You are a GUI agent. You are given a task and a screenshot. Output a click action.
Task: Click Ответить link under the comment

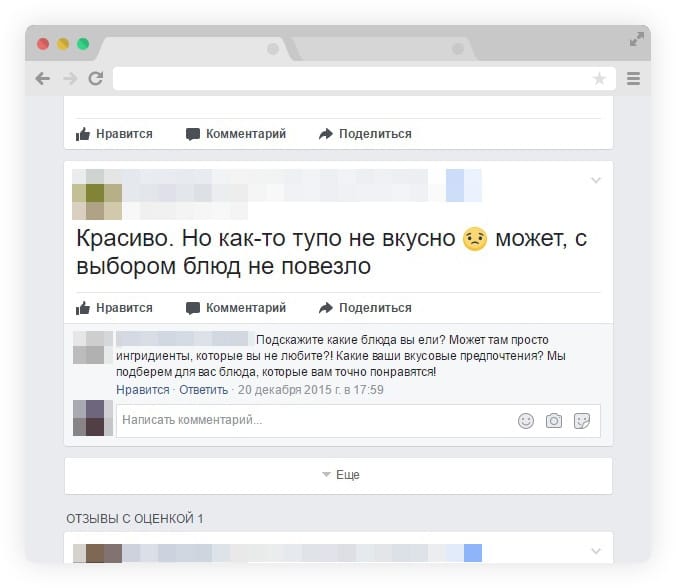tap(203, 390)
